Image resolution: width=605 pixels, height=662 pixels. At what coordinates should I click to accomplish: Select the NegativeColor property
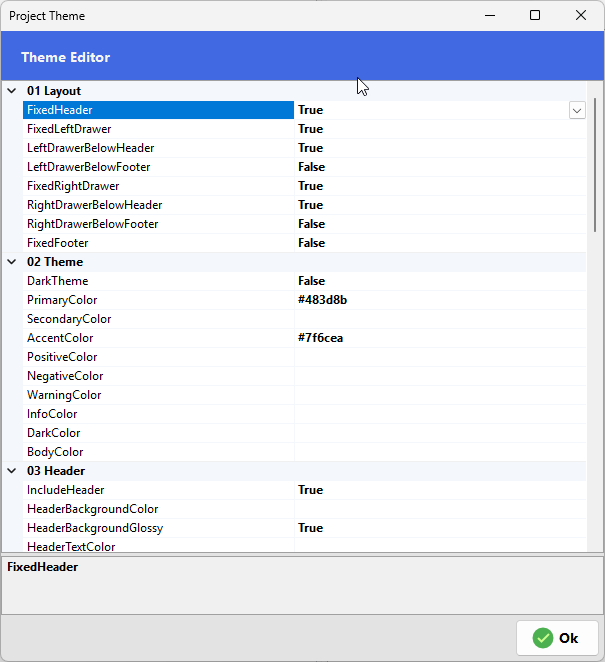click(x=158, y=376)
